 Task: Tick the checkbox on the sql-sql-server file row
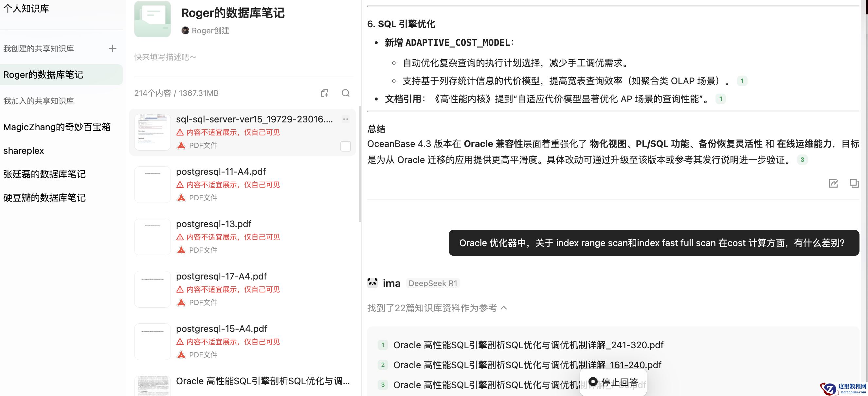pos(345,146)
